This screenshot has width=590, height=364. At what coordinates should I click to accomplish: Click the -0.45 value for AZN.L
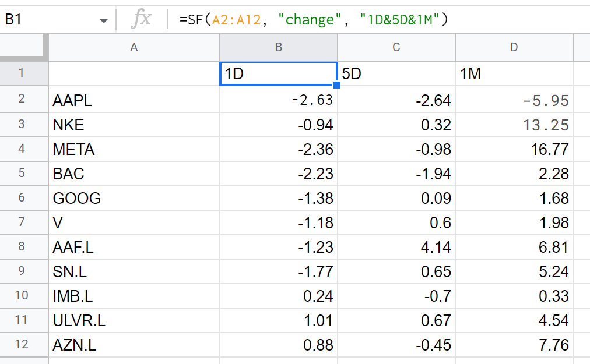point(396,344)
